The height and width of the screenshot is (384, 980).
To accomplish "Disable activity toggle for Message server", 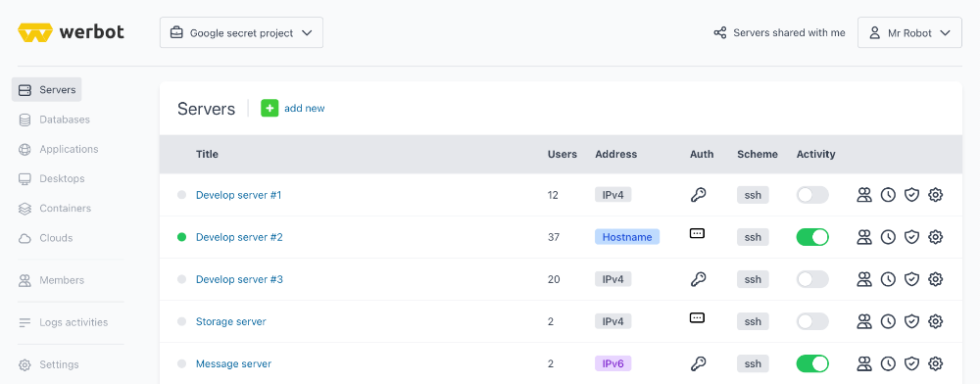I will pyautogui.click(x=812, y=363).
